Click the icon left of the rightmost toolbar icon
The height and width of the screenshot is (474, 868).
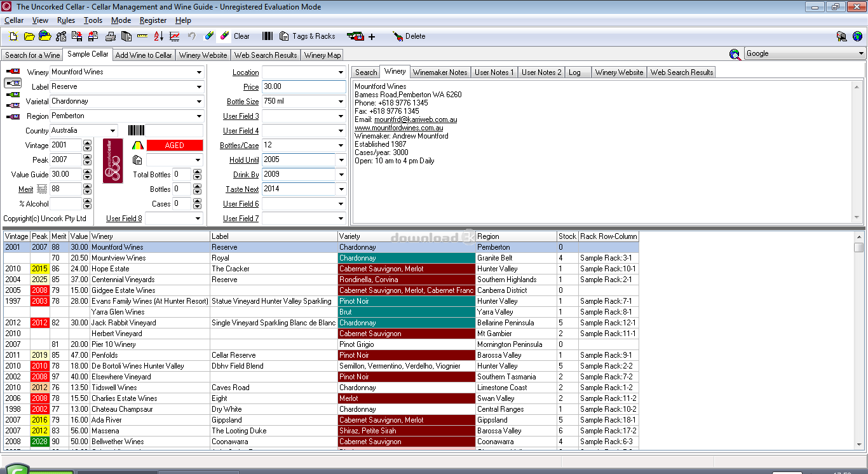[x=841, y=36]
